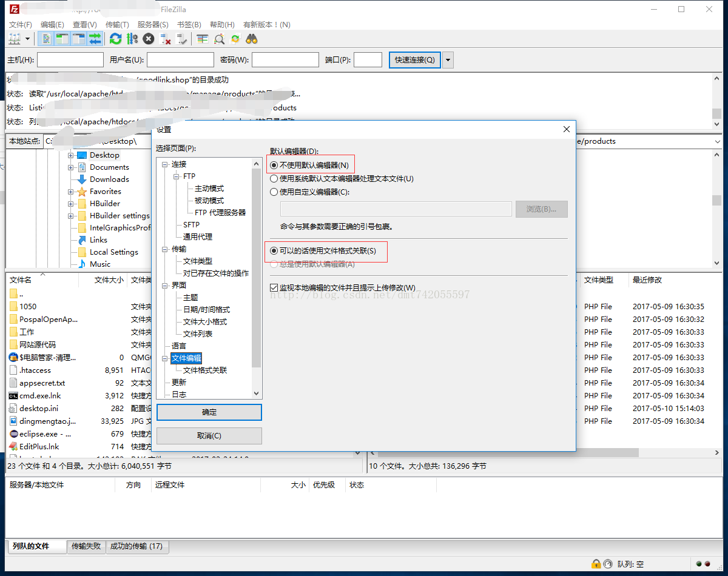Screen dimensions: 728x576
Task: Collapse the 连接 tree node
Action: 165,164
